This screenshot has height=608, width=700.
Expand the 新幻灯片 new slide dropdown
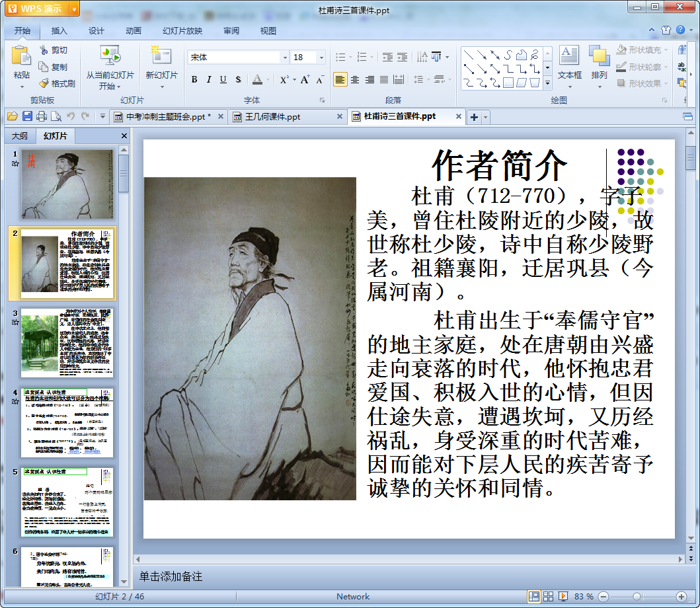[x=161, y=86]
